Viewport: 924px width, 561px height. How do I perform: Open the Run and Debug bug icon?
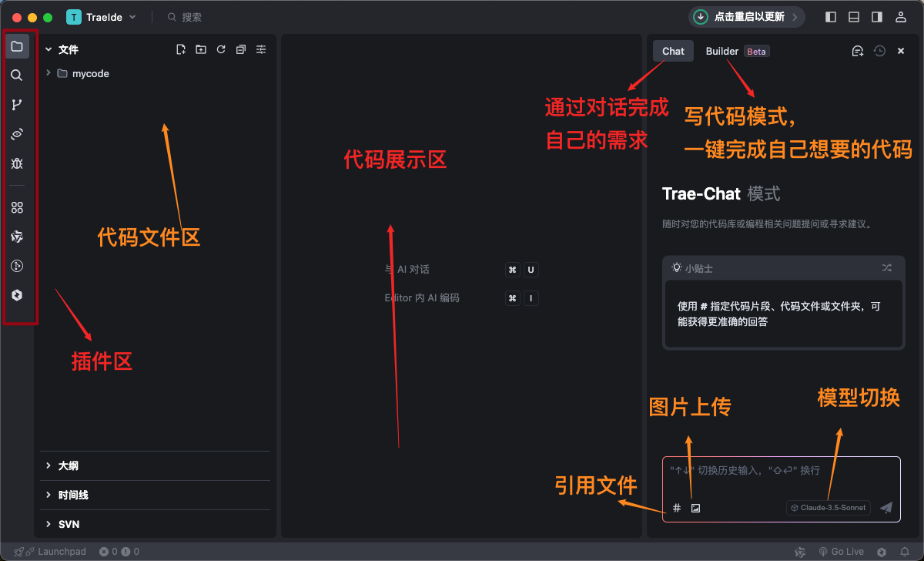click(x=17, y=163)
